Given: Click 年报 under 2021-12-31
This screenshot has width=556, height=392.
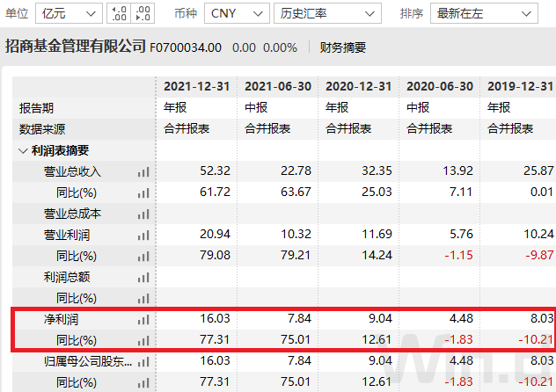Looking at the screenshot, I should pyautogui.click(x=175, y=107).
